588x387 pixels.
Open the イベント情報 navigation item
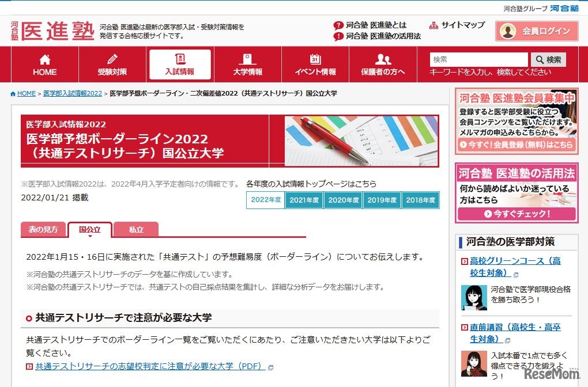pos(315,64)
